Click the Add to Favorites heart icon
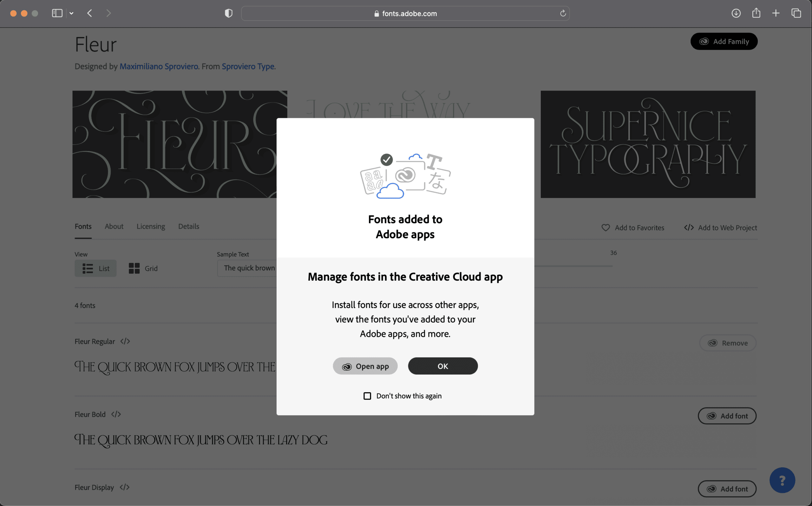This screenshot has width=812, height=506. click(606, 227)
